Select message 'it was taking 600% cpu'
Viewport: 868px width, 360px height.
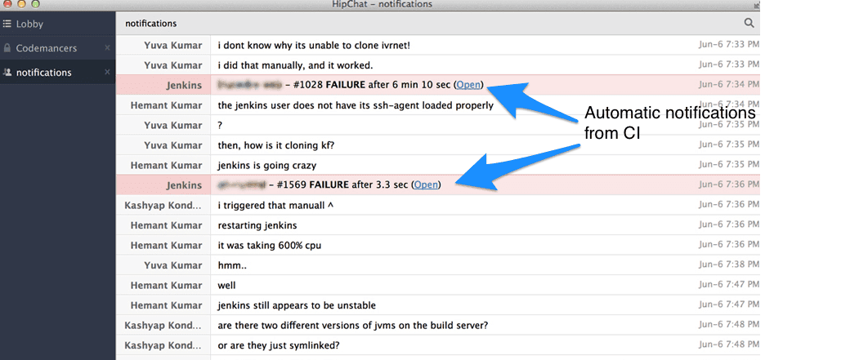point(270,245)
